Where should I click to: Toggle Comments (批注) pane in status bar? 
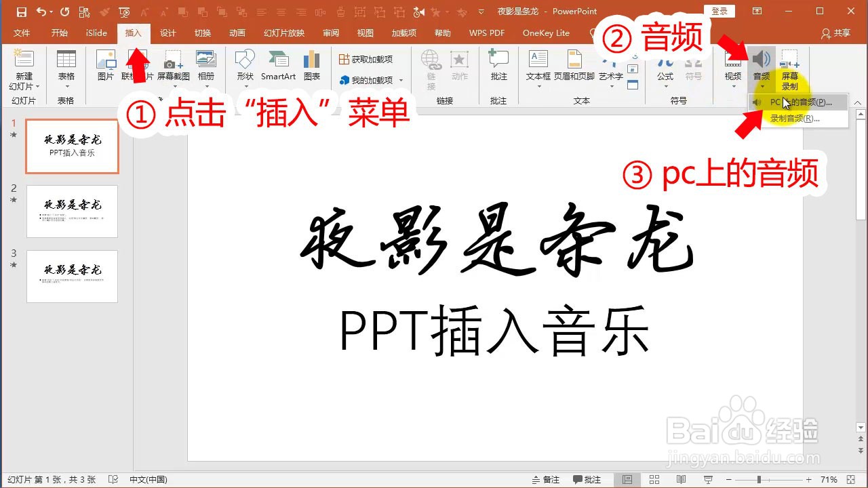(x=587, y=480)
